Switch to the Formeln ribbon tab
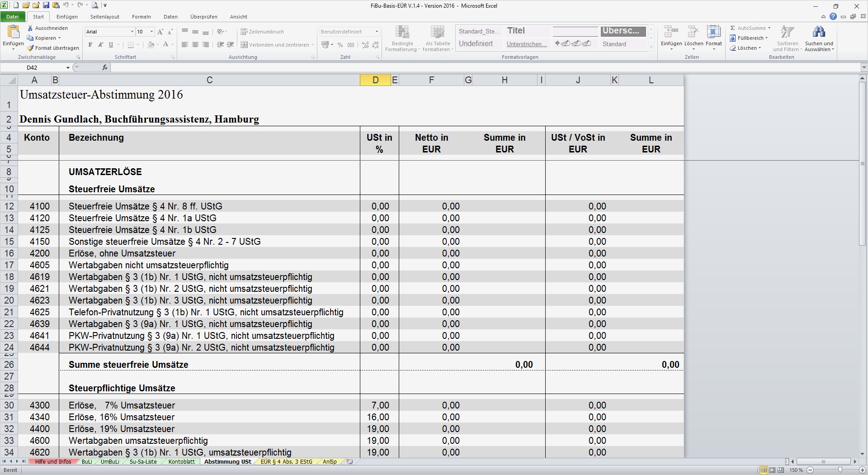 [141, 17]
